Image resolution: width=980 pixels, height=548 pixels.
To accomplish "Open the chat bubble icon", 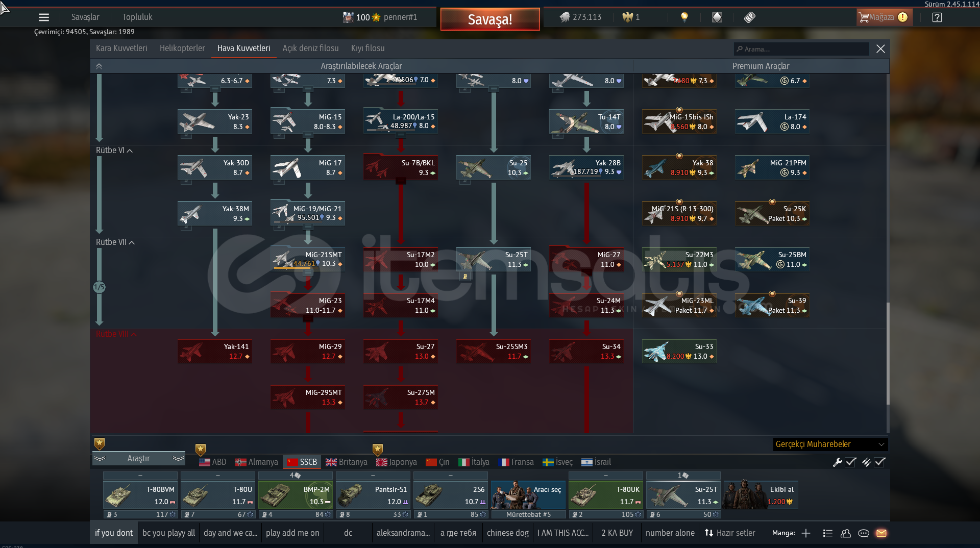I will tap(864, 533).
